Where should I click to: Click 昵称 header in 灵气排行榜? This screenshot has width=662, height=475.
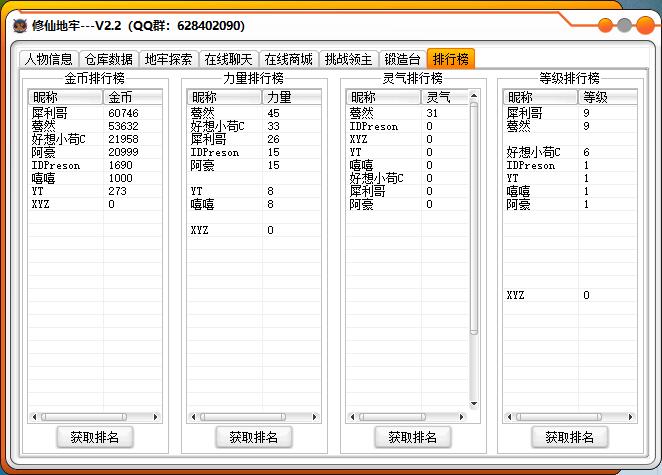click(x=383, y=97)
